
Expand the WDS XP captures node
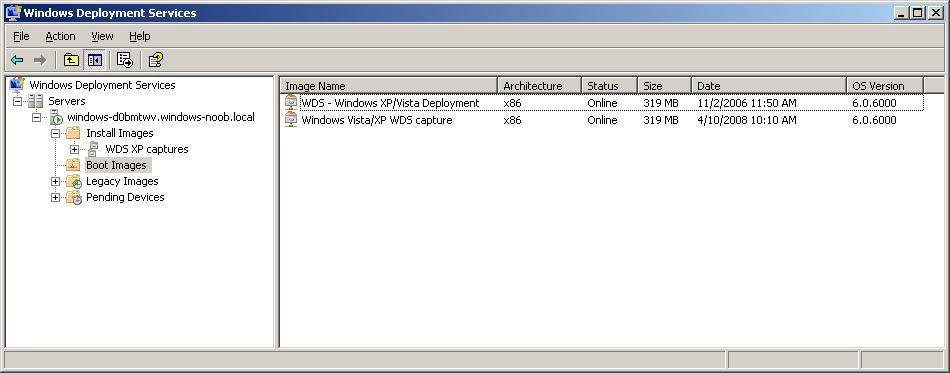[x=74, y=149]
